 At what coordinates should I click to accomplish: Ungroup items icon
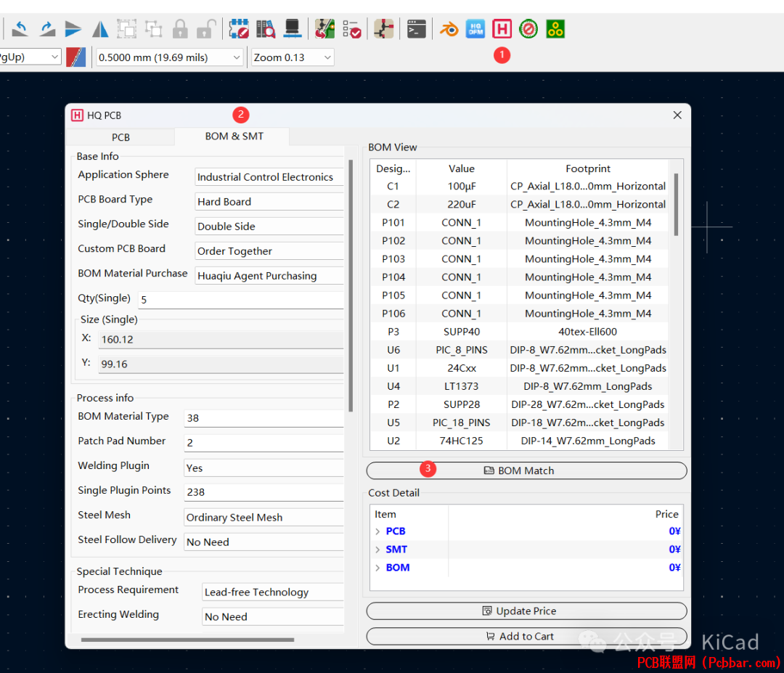coord(153,29)
